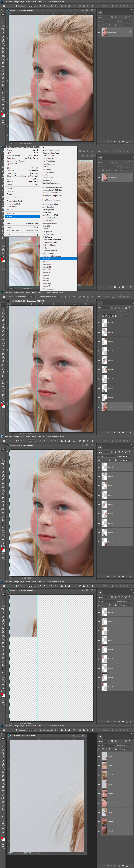Choose the Brush tool in the top screenshot
Viewport: 134px width, 868px height.
pyautogui.click(x=3, y=44)
